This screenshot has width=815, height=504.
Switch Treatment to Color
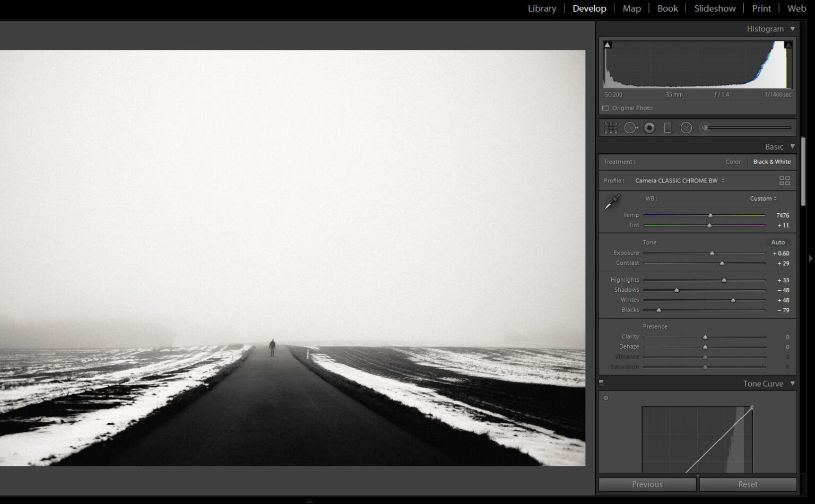tap(733, 162)
